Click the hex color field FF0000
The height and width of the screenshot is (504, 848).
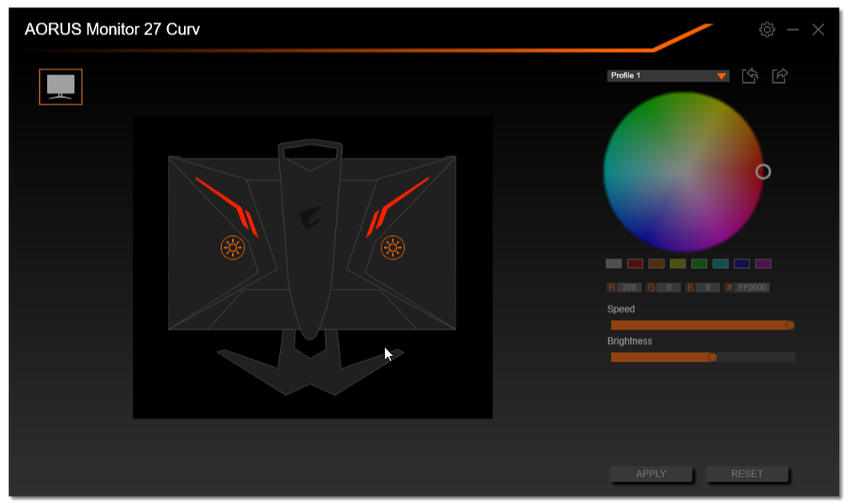click(751, 287)
